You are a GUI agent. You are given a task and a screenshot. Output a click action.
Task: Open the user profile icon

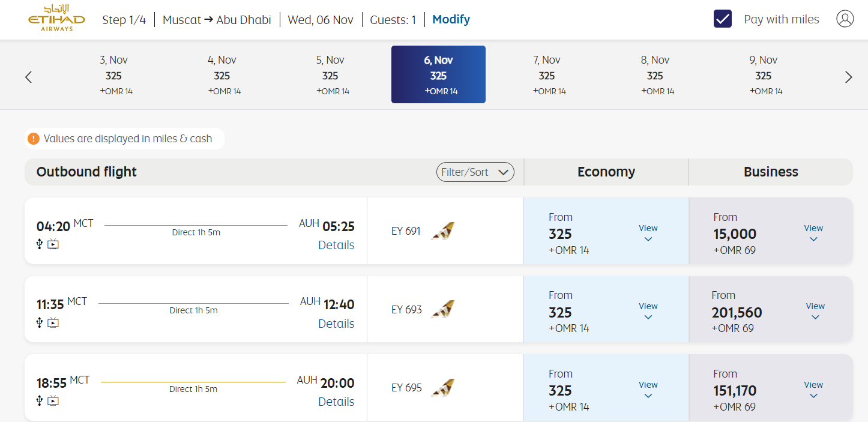(x=845, y=19)
